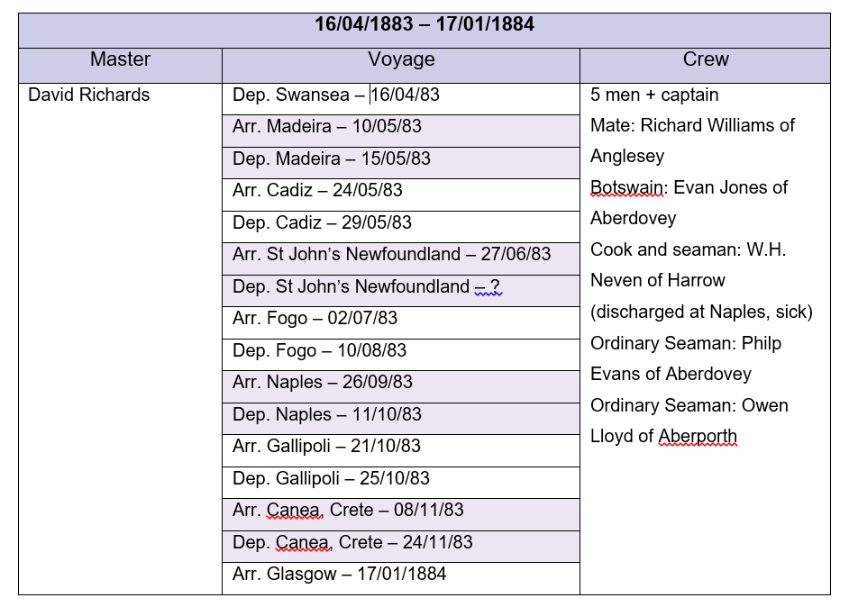The image size is (849, 616).
Task: Click the "discharged at Naples, sick" line
Action: click(x=701, y=313)
